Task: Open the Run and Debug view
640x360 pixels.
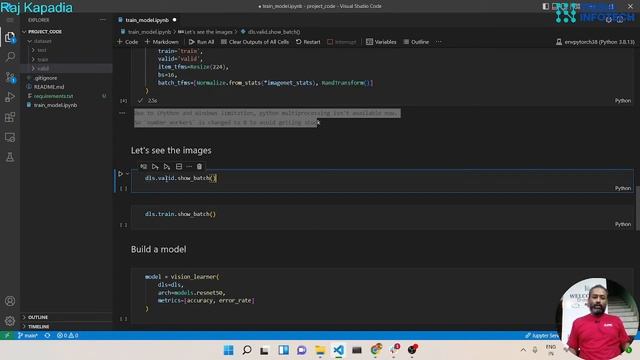Action: pos(10,97)
